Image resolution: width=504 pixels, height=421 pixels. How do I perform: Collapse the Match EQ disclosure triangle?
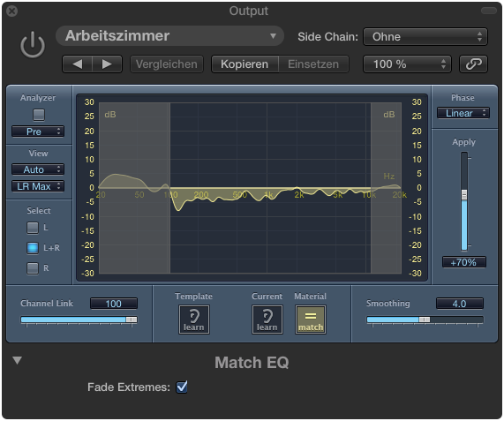point(18,360)
